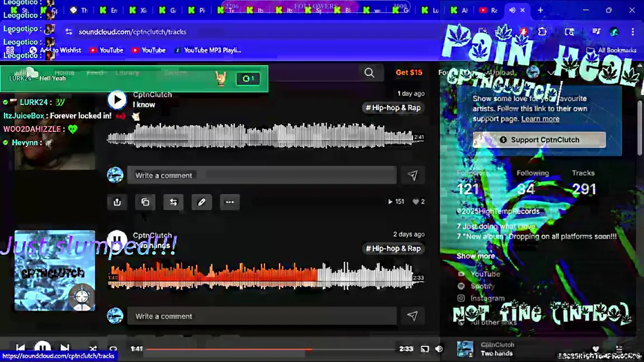Skip to previous track in player bar
Screen dimensions: 644x362
coord(20,348)
